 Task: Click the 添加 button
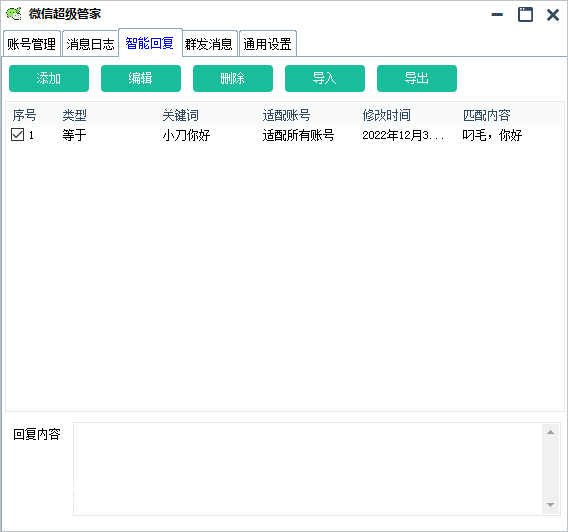pyautogui.click(x=49, y=78)
